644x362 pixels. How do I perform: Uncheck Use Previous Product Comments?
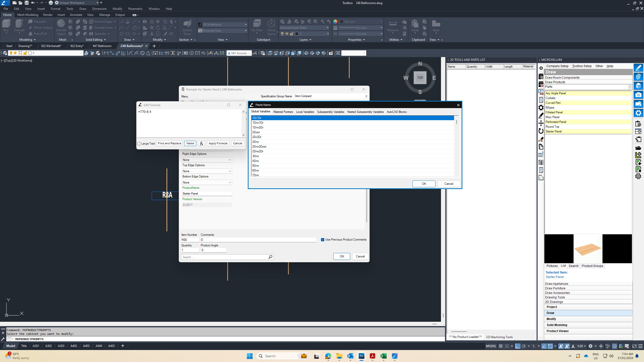click(x=323, y=240)
